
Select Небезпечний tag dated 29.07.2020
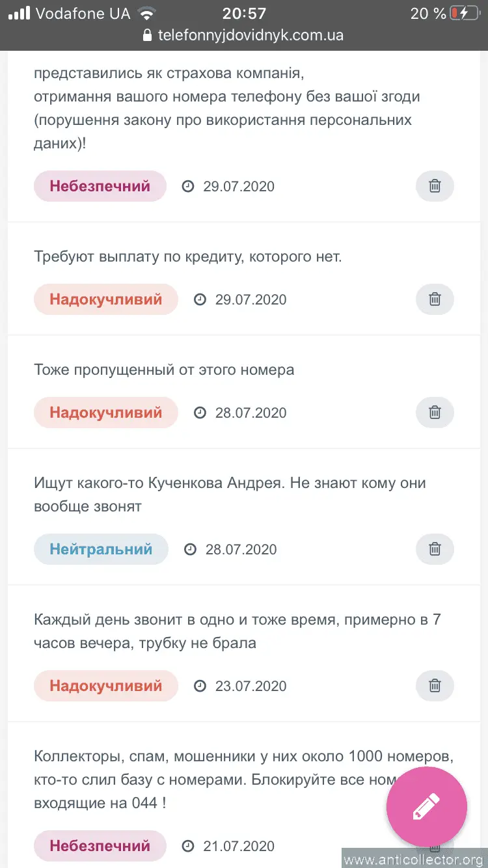point(100,186)
